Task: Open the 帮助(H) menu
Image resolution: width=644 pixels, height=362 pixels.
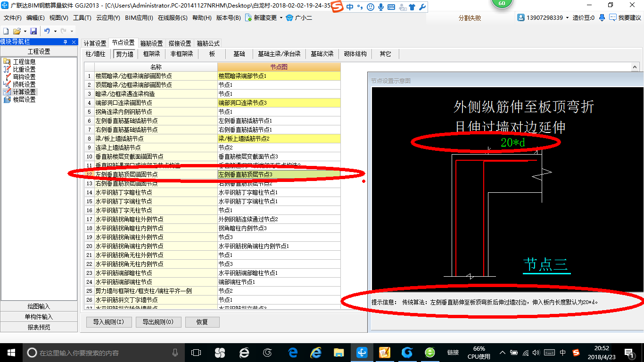Action: pos(202,18)
